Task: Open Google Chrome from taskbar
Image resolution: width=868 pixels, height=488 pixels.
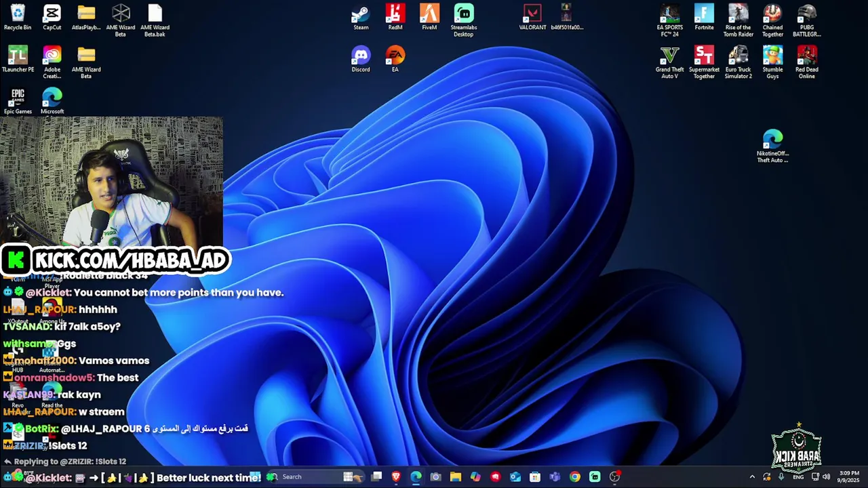Action: click(x=575, y=476)
